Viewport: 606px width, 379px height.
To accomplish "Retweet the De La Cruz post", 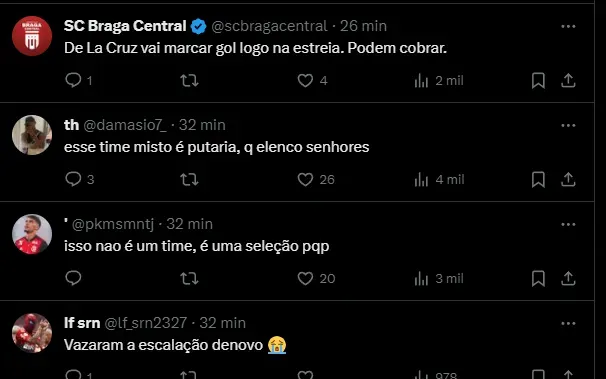I will [x=189, y=80].
